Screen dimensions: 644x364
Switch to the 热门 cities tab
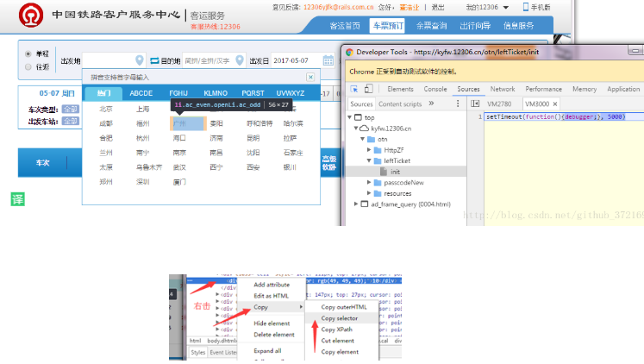pos(103,93)
